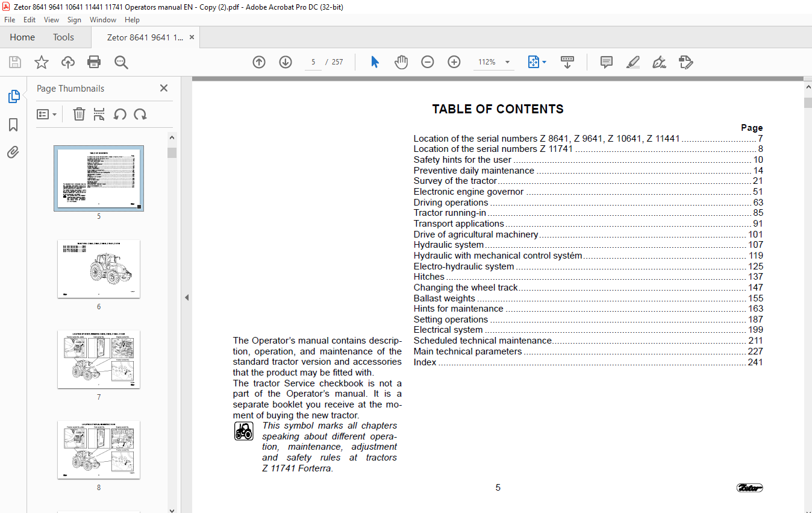This screenshot has height=513, width=812.
Task: Select page 8 thumbnail
Action: point(99,450)
